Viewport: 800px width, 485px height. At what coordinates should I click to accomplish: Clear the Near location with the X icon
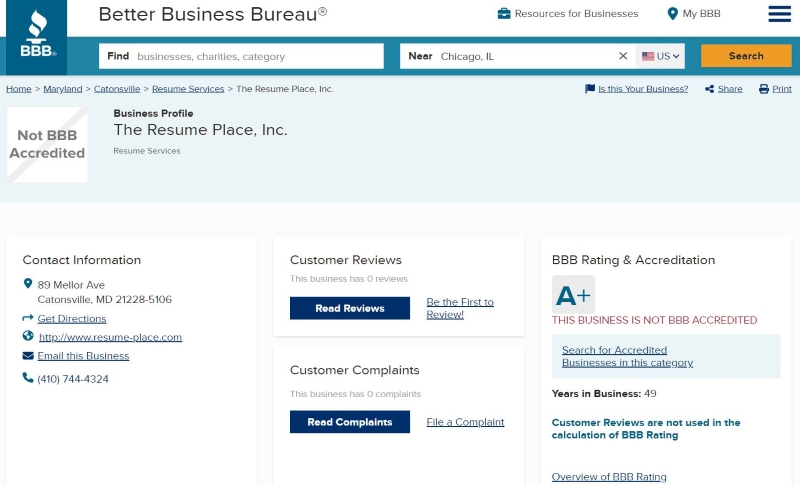coord(623,56)
